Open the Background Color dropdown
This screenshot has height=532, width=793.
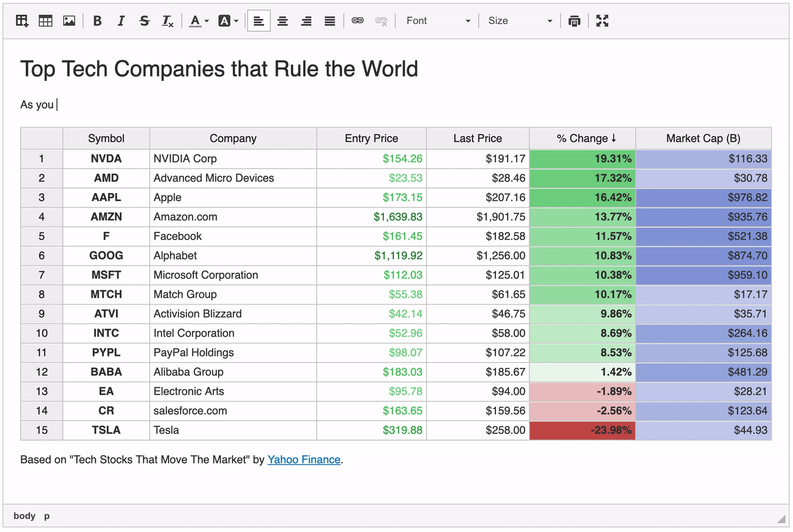click(229, 21)
